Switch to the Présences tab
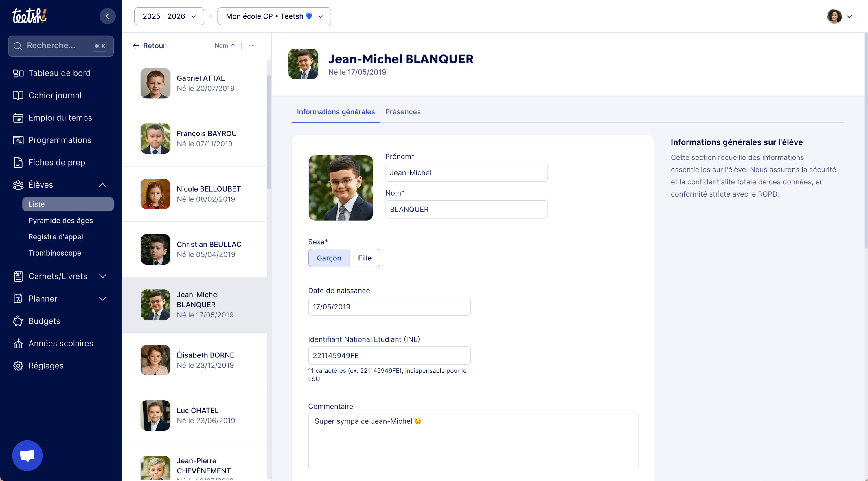868x481 pixels. coord(403,112)
